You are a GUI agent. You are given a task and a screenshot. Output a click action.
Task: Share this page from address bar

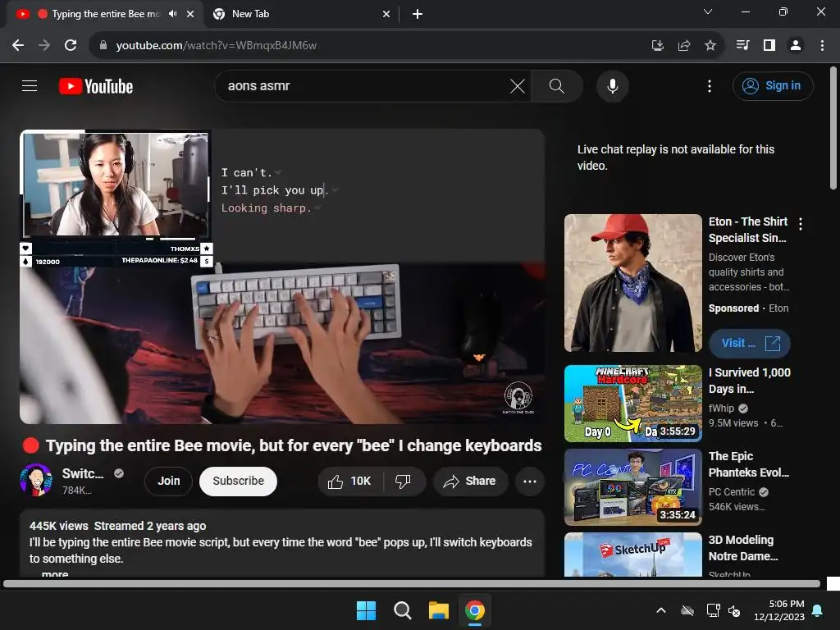pyautogui.click(x=683, y=46)
